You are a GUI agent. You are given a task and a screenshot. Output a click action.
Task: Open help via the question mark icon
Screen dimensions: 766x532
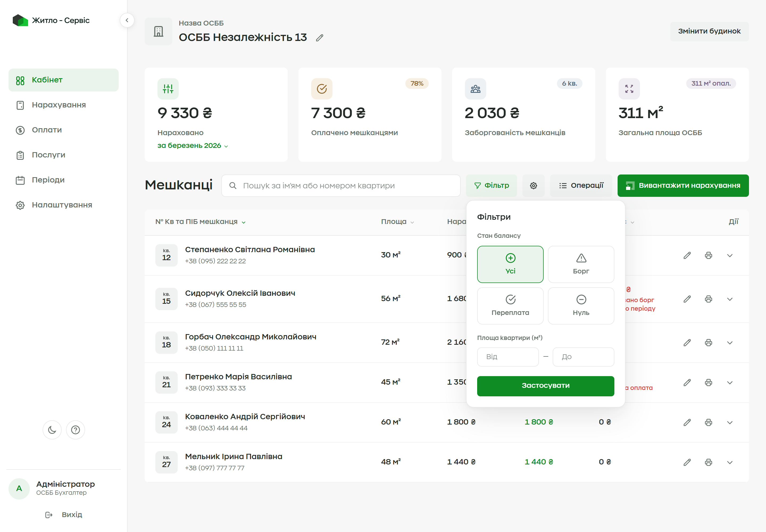[76, 430]
